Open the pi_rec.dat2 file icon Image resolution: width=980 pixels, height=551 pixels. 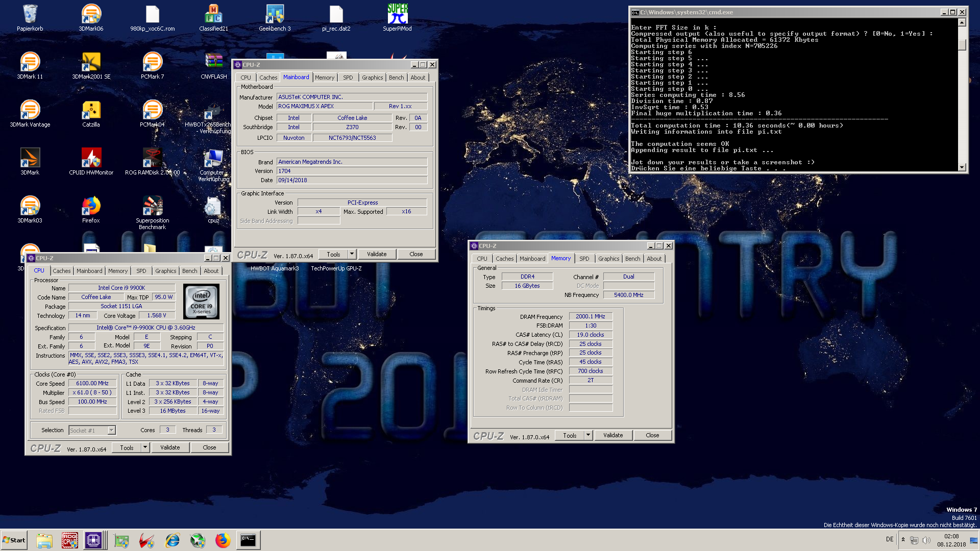pyautogui.click(x=336, y=18)
